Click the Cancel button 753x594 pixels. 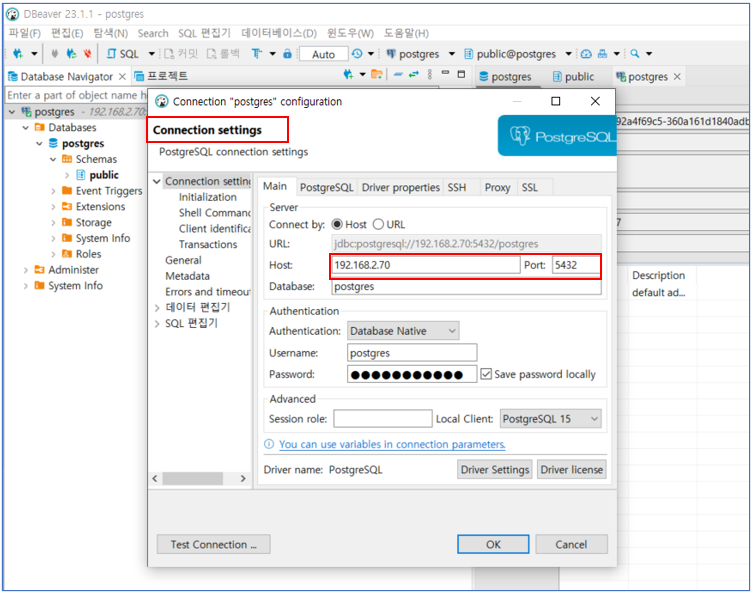pyautogui.click(x=571, y=544)
